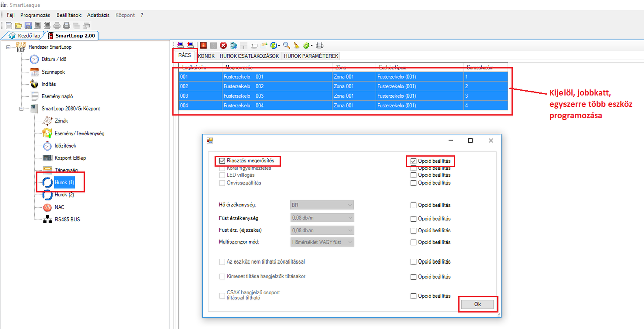Check Opció beállítás for CSAK hangjelző csoport
This screenshot has height=329, width=644.
(x=414, y=296)
